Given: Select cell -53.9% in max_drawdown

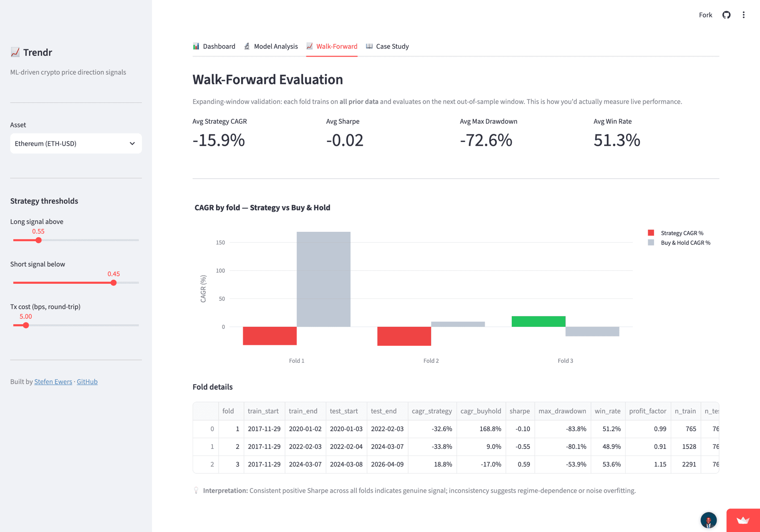Looking at the screenshot, I should (562, 464).
